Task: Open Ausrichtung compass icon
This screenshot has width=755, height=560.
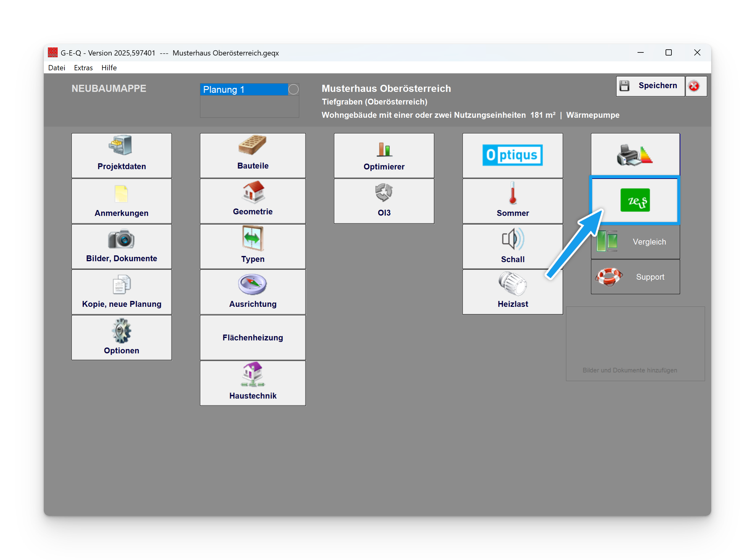Action: click(x=252, y=285)
